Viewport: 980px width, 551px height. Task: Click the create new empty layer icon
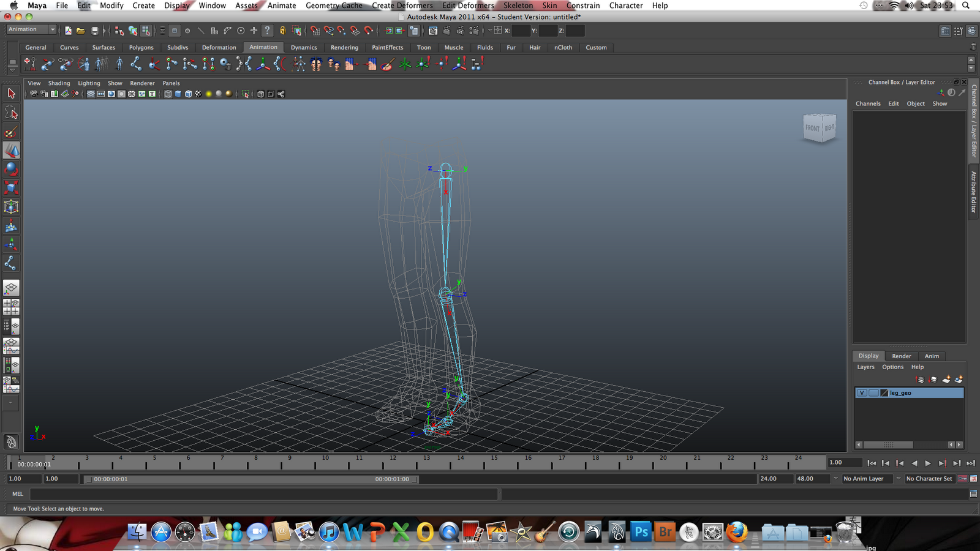(x=947, y=379)
